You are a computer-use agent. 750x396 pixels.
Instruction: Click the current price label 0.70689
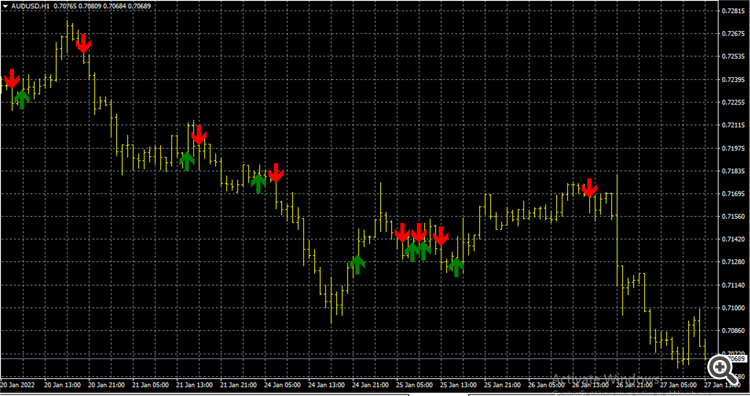pyautogui.click(x=738, y=358)
